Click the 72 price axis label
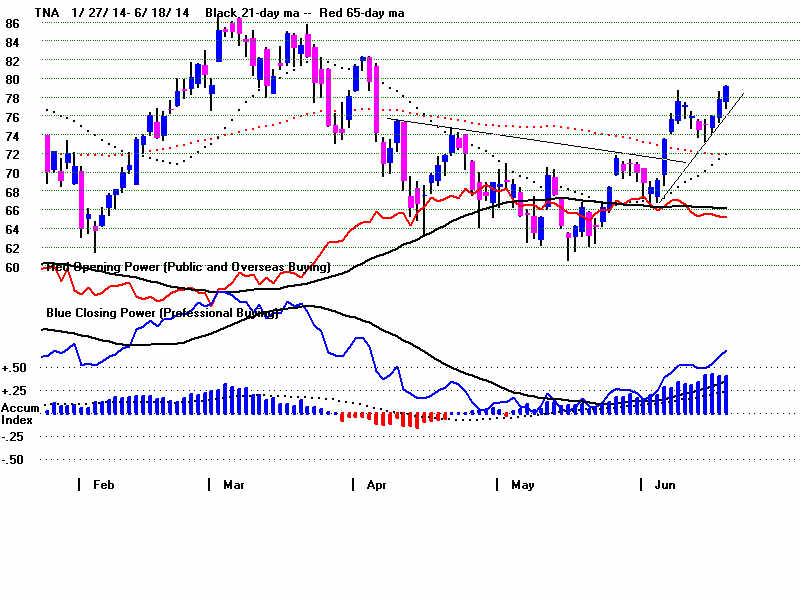This screenshot has height=600, width=800. click(12, 155)
